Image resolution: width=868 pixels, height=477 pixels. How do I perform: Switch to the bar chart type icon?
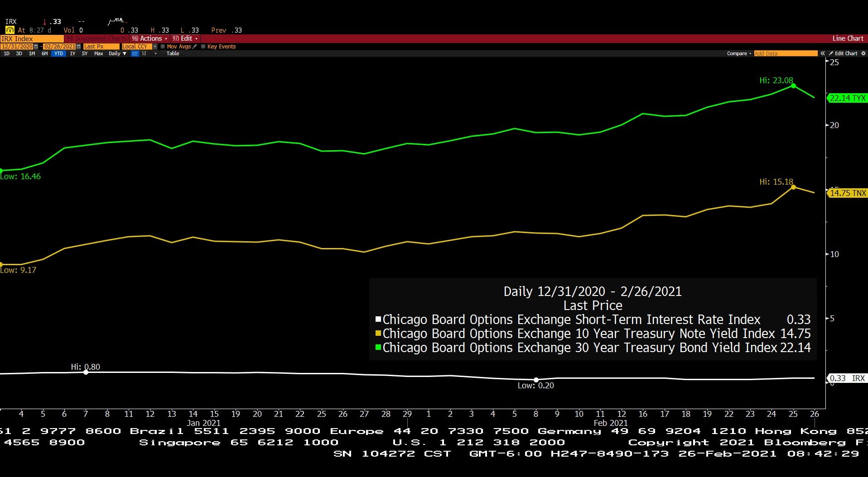coord(144,53)
